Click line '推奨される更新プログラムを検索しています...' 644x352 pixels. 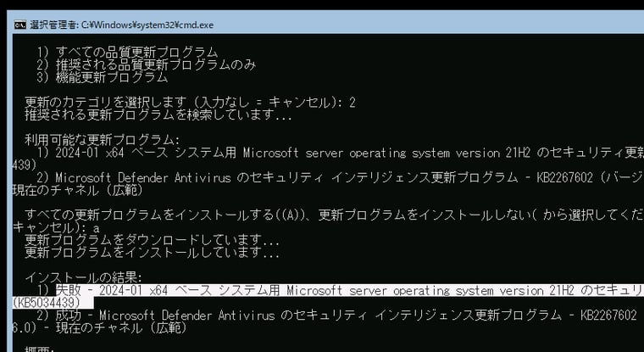(158, 115)
